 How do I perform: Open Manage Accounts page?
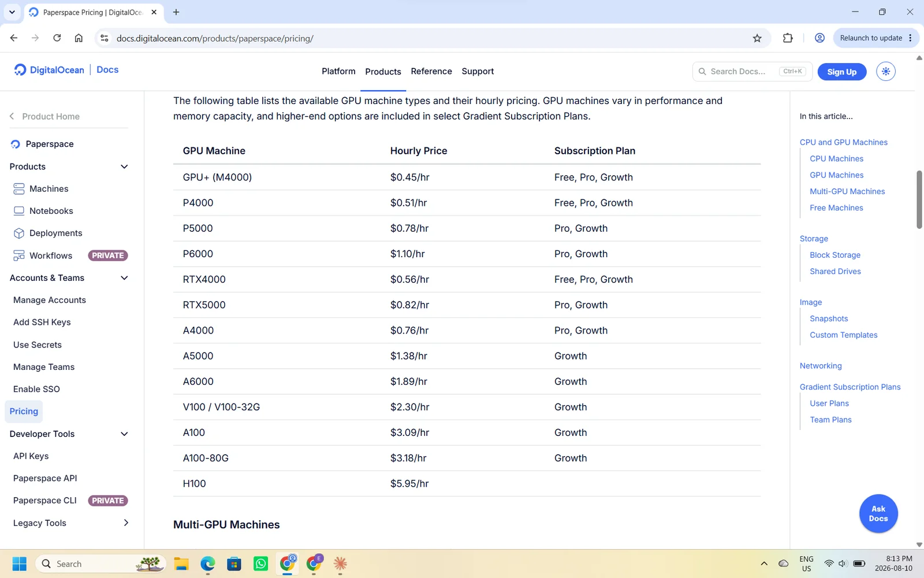[x=50, y=300]
